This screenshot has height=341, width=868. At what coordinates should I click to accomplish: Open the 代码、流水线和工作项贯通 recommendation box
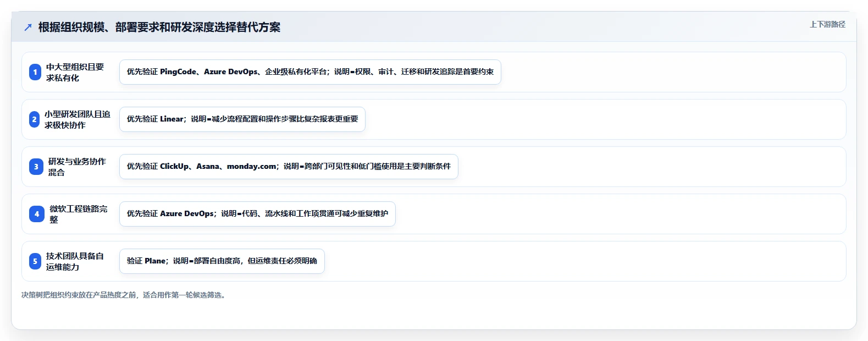[x=257, y=214]
